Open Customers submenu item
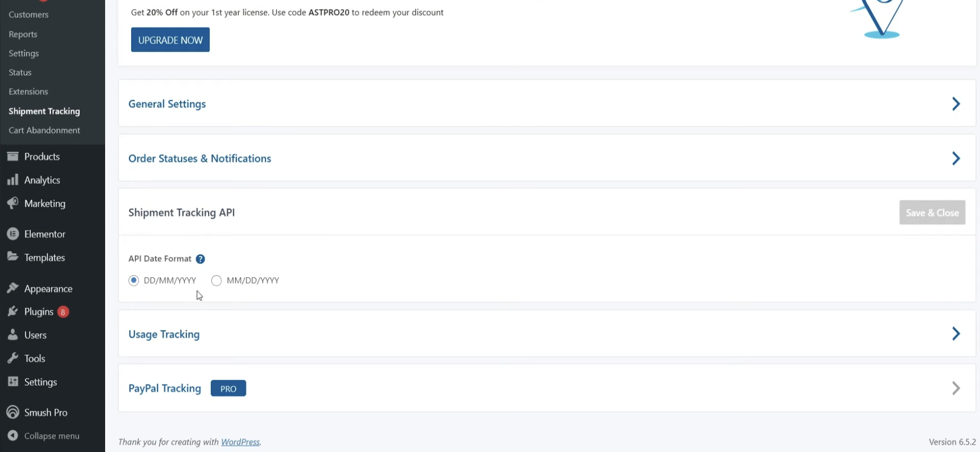Screen dimensions: 980x452 pos(29,14)
